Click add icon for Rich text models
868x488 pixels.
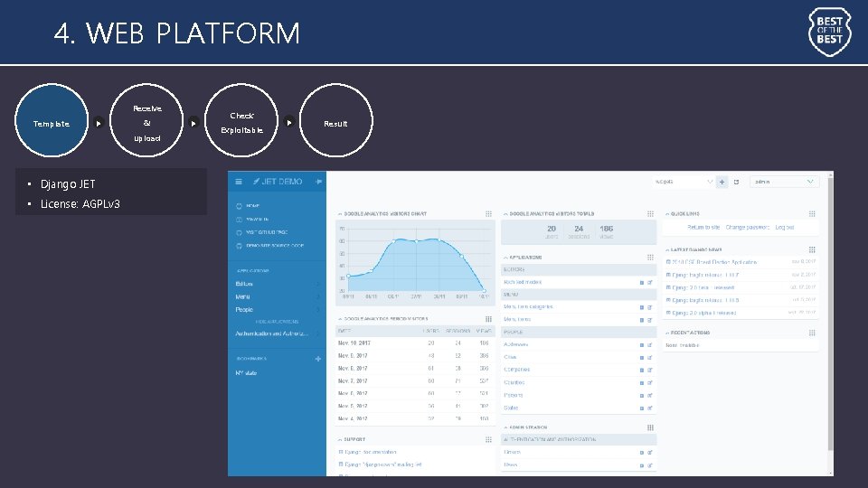click(642, 282)
